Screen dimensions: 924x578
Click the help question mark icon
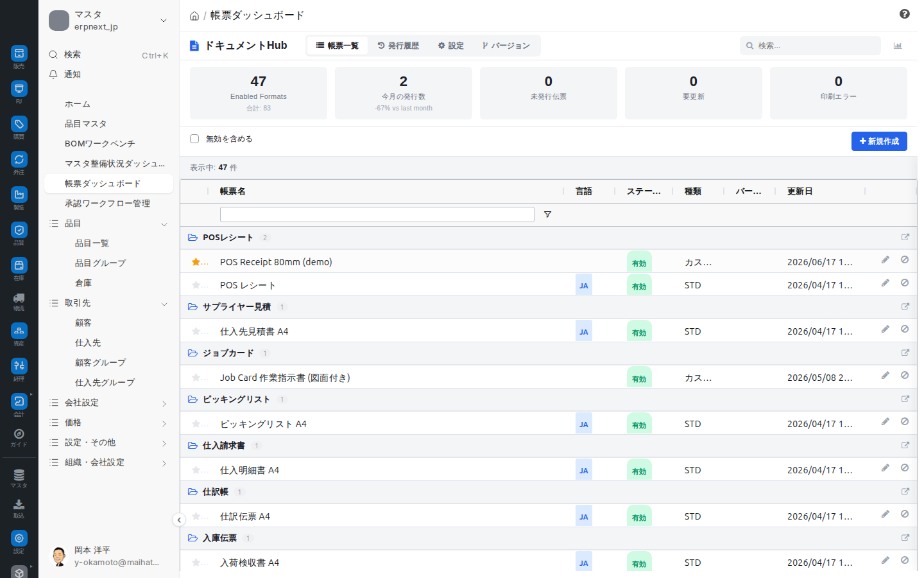pos(905,14)
